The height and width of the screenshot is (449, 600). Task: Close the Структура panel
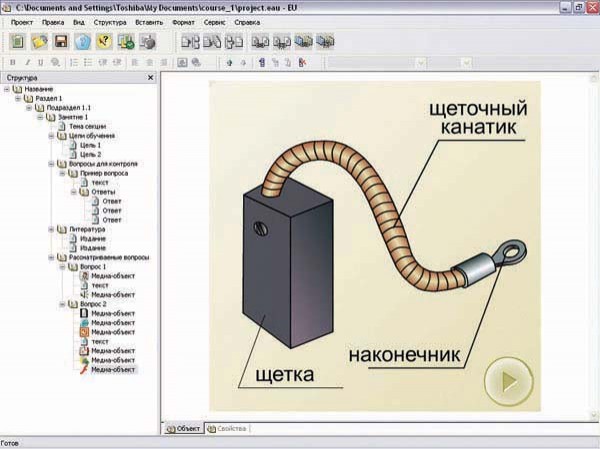click(151, 77)
